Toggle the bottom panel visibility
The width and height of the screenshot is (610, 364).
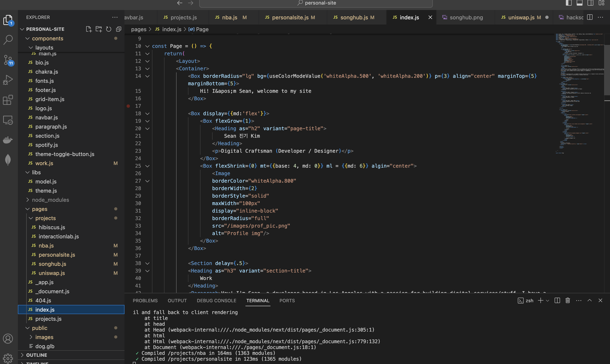click(580, 3)
